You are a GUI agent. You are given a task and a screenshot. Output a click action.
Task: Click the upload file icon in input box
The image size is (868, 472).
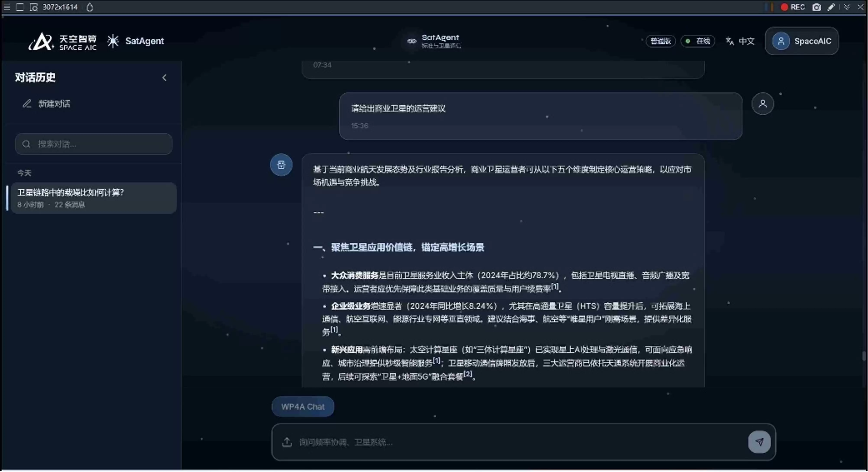287,442
